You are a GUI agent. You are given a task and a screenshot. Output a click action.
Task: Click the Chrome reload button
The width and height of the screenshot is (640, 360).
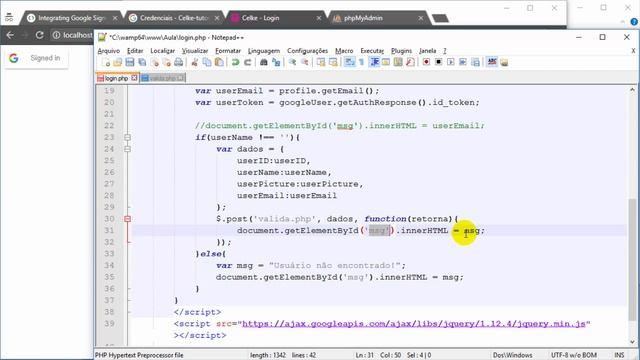pyautogui.click(x=40, y=35)
